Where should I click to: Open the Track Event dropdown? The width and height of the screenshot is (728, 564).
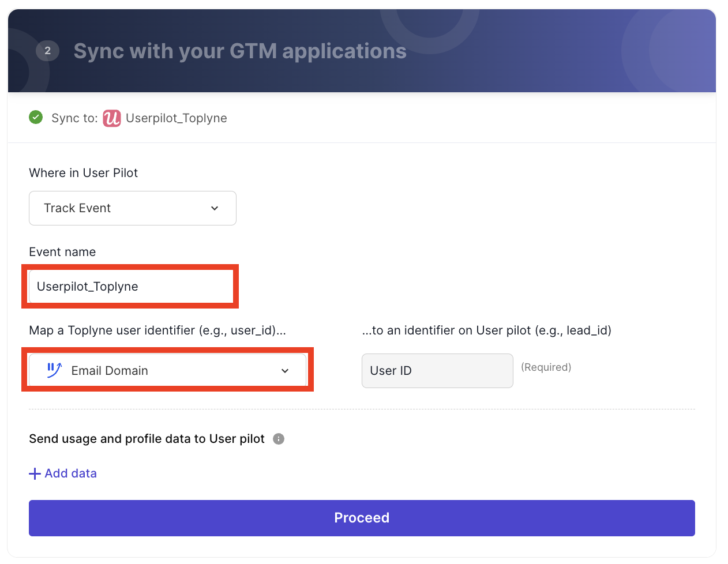point(133,208)
